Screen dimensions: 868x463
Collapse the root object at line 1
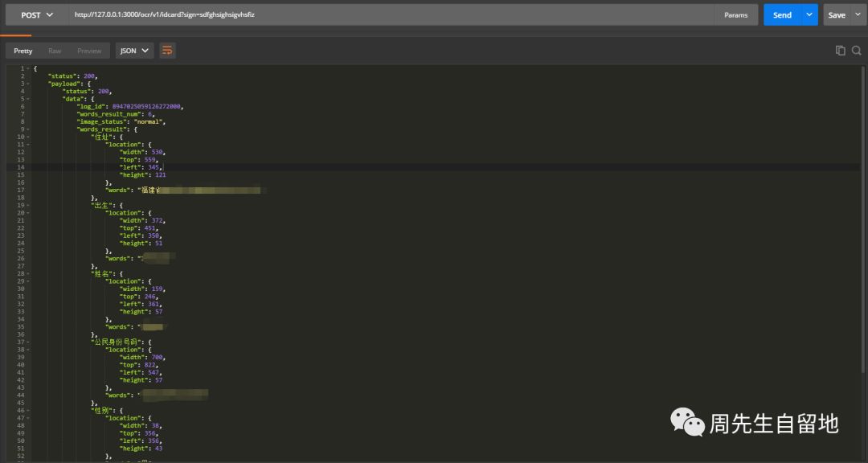point(27,68)
